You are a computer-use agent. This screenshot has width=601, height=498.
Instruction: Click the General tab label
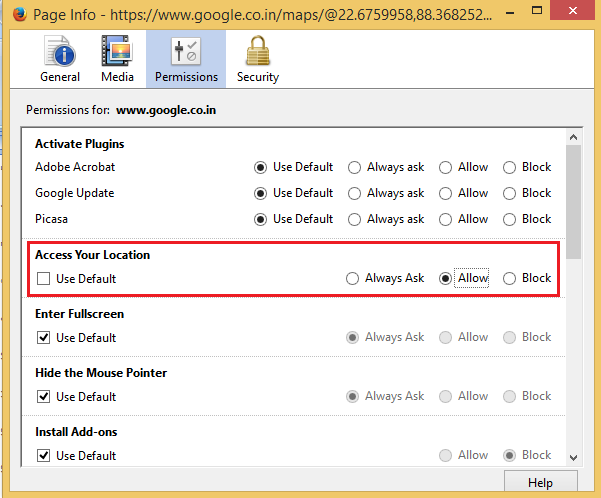(x=60, y=77)
